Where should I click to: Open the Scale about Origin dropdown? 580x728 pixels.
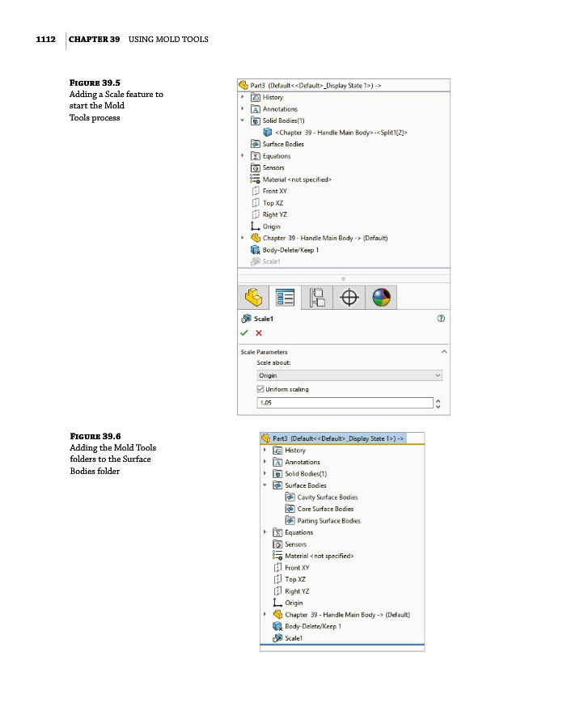(x=349, y=375)
